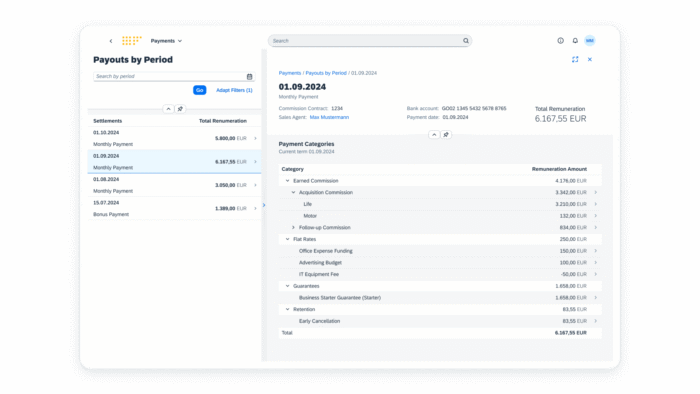Open the help info icon

tap(560, 41)
